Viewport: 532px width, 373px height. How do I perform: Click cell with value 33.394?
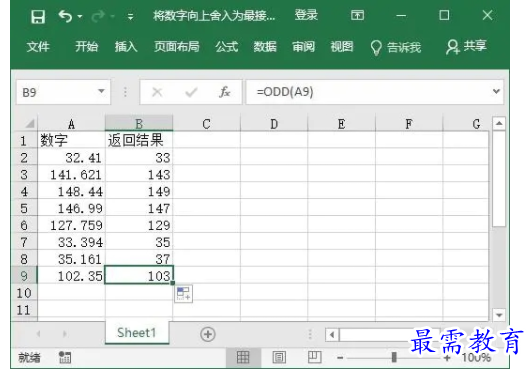pos(71,242)
